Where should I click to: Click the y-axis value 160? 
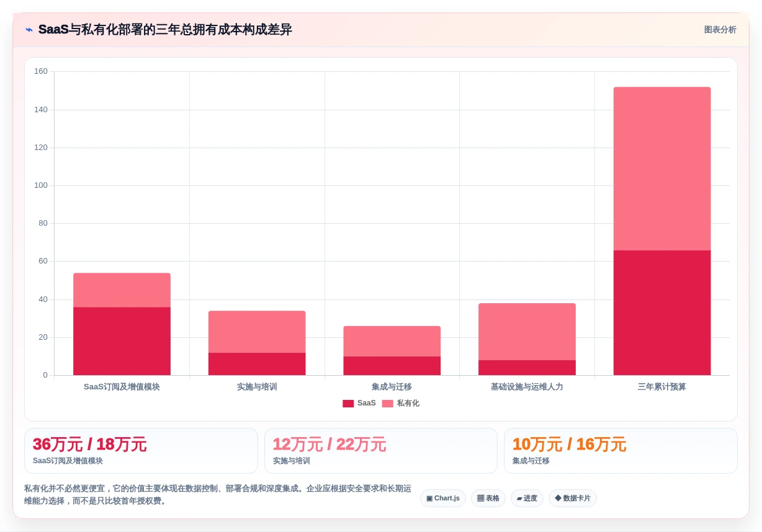coord(41,71)
